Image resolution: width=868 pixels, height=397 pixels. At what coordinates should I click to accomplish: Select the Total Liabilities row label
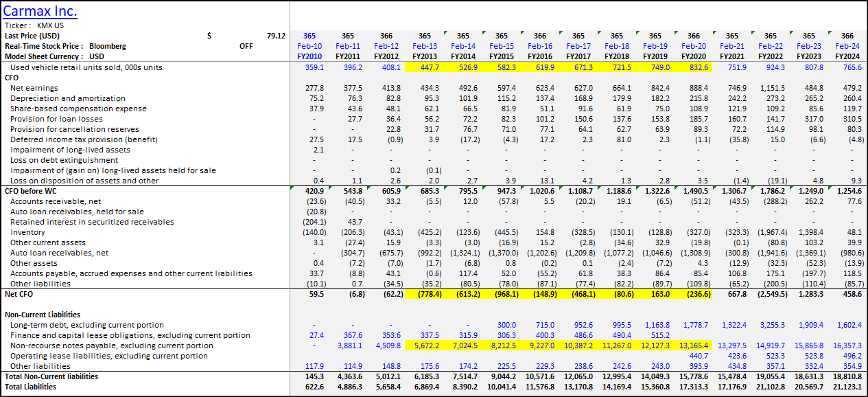pos(31,387)
